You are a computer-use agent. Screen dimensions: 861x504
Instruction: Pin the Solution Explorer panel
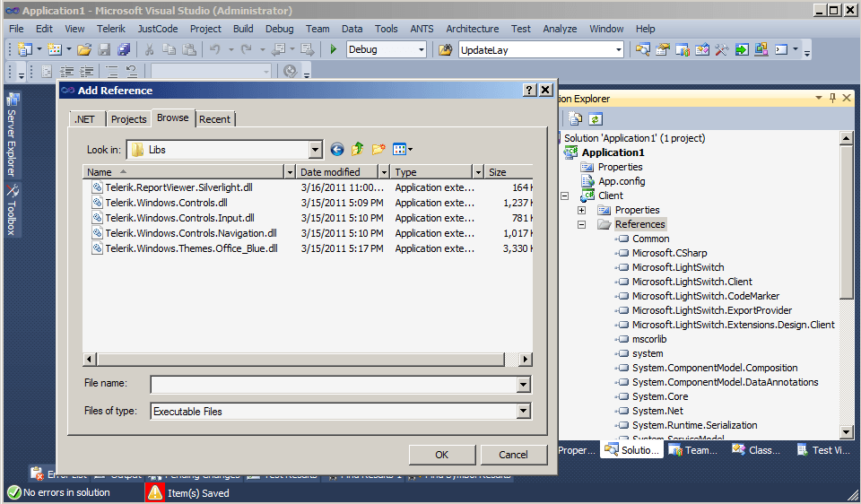coord(832,98)
